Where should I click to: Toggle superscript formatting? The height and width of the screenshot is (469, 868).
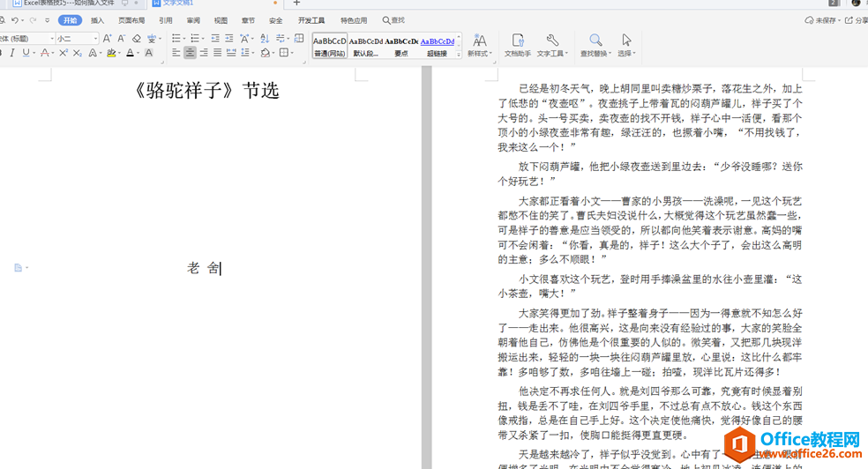pyautogui.click(x=64, y=53)
